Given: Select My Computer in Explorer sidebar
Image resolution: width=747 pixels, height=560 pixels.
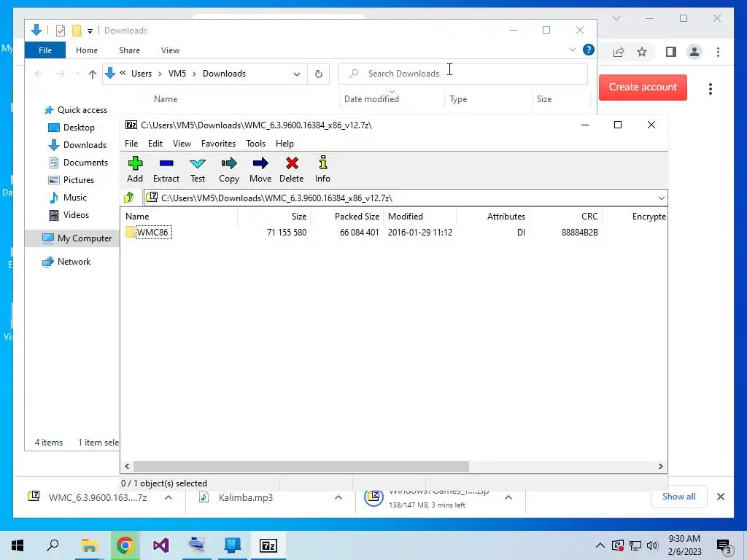Looking at the screenshot, I should [77, 238].
